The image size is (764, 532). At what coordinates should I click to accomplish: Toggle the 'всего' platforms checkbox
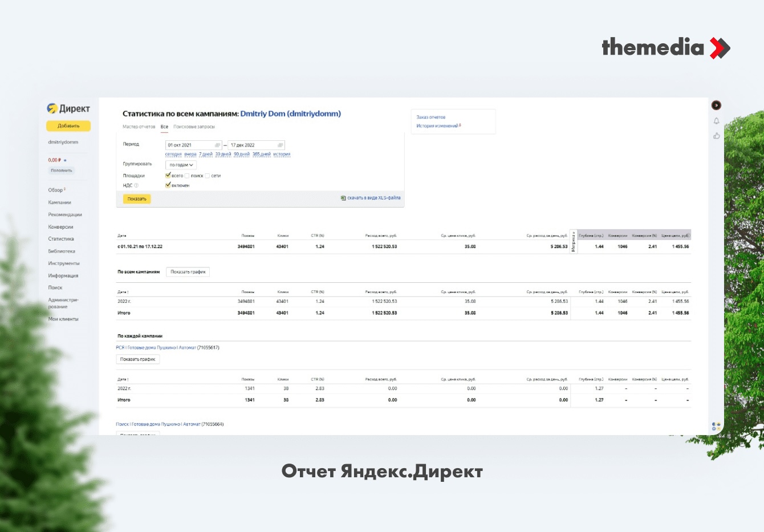pos(168,176)
